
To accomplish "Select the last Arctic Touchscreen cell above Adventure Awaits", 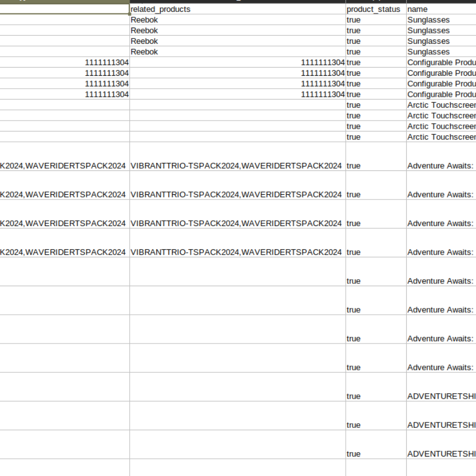I will tap(441, 137).
